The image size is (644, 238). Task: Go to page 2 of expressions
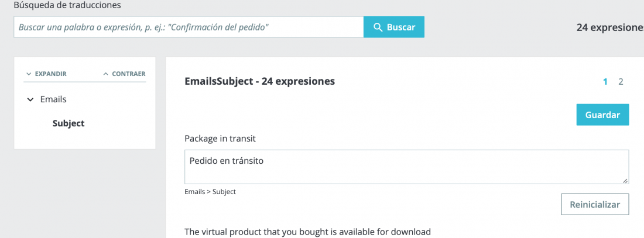tap(621, 82)
